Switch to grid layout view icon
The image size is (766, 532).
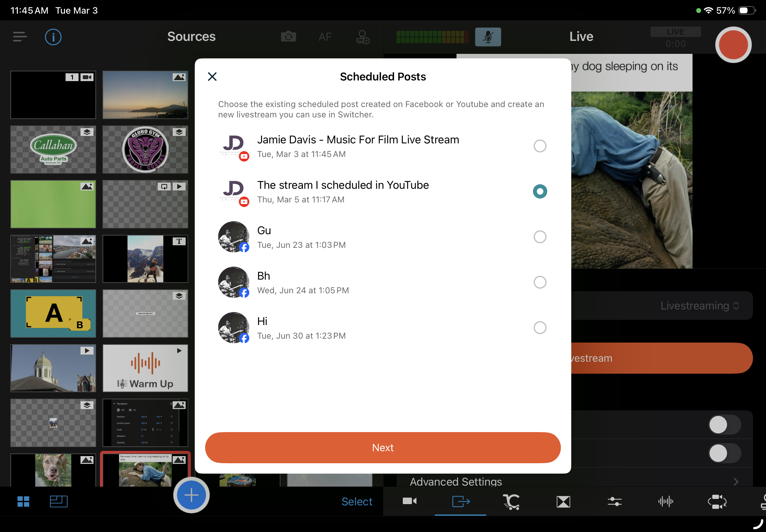(x=23, y=501)
